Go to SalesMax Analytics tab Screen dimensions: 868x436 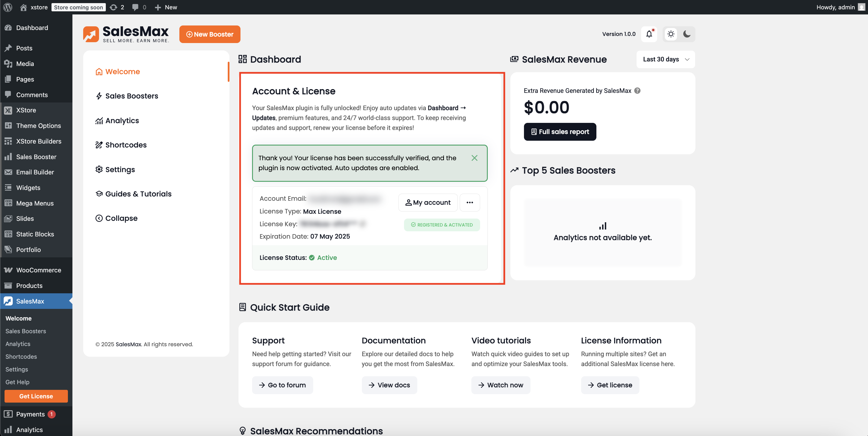click(122, 121)
